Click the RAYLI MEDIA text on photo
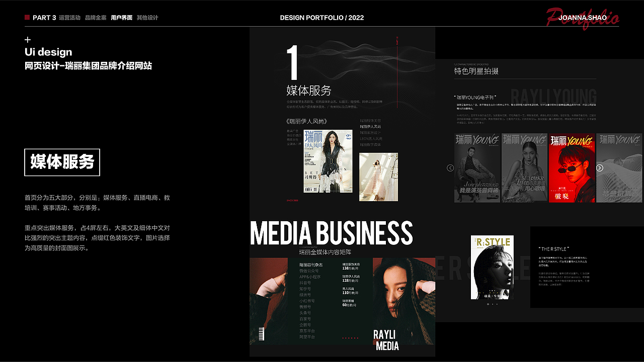 click(386, 340)
